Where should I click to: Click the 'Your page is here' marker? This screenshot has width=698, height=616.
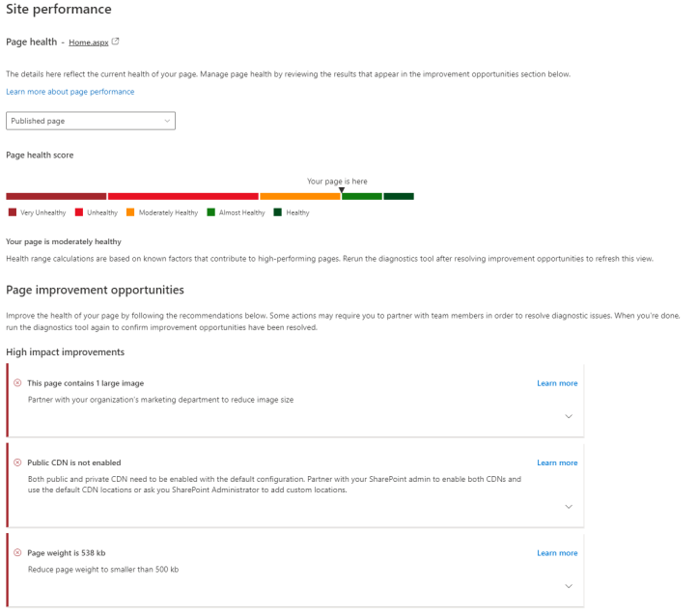pos(341,189)
